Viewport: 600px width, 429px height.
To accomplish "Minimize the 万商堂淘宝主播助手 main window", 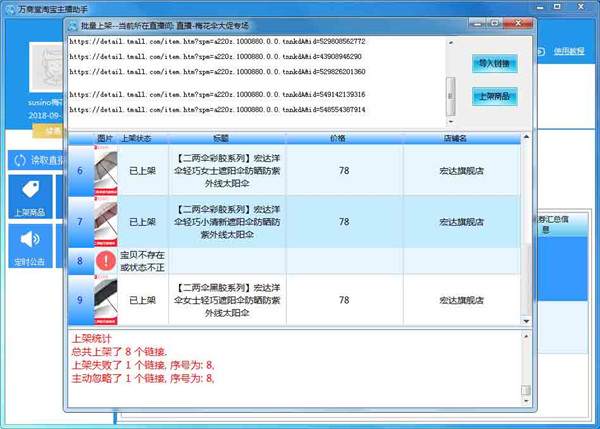I will [x=540, y=7].
